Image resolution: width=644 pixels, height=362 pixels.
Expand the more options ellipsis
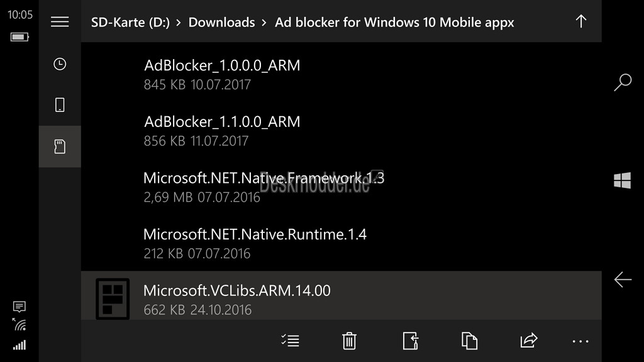[580, 341]
